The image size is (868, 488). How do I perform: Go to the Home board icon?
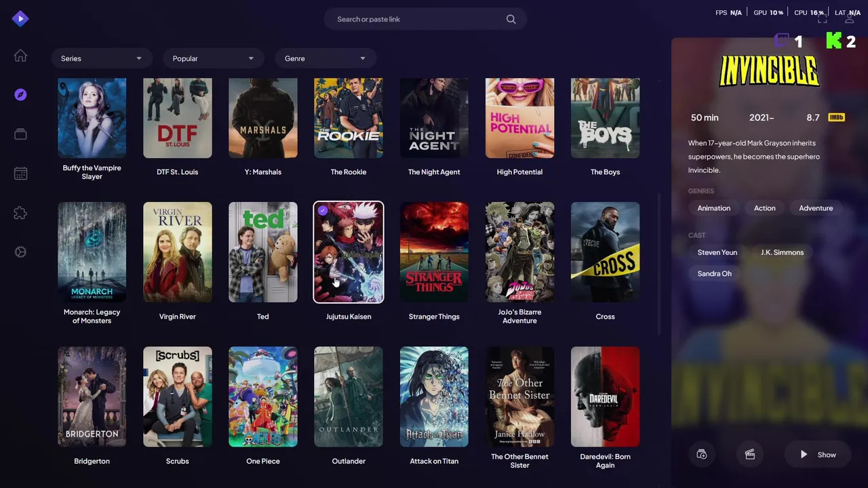click(x=20, y=56)
